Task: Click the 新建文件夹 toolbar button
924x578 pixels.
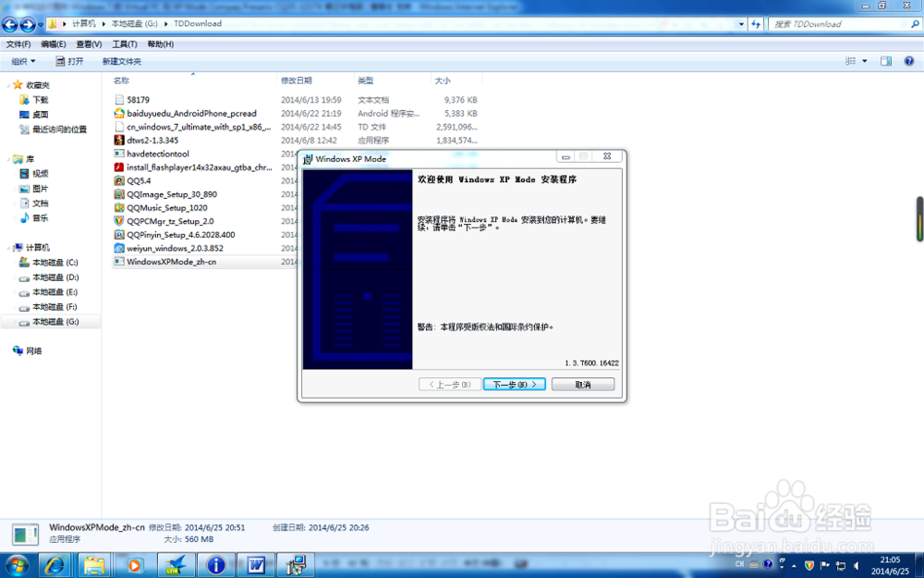Action: point(121,61)
